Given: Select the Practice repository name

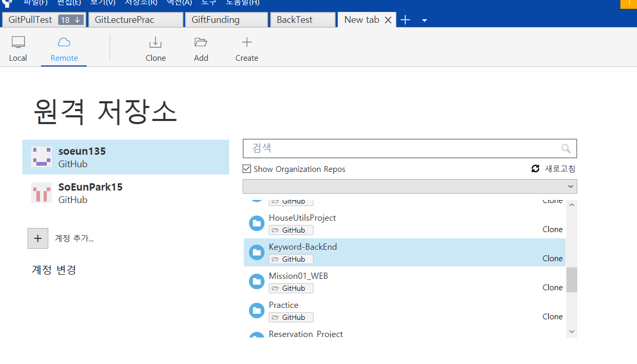Looking at the screenshot, I should (x=284, y=305).
